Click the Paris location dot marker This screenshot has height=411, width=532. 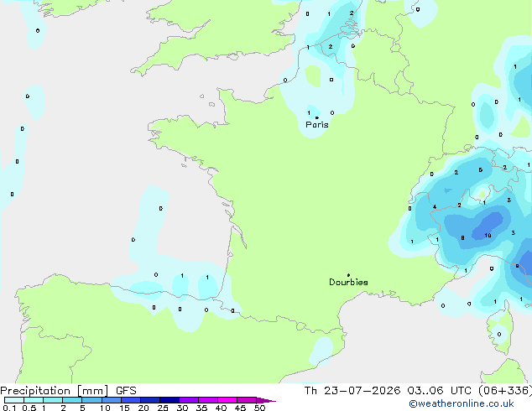point(317,117)
